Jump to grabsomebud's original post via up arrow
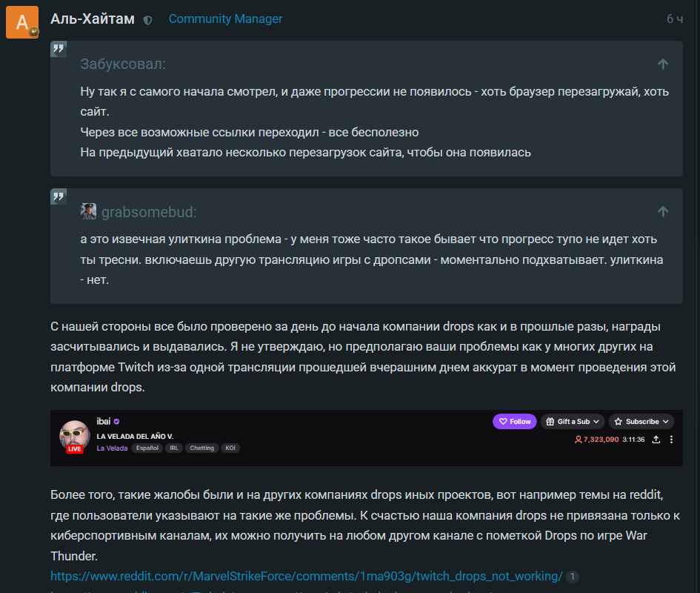This screenshot has height=593, width=700. (663, 211)
